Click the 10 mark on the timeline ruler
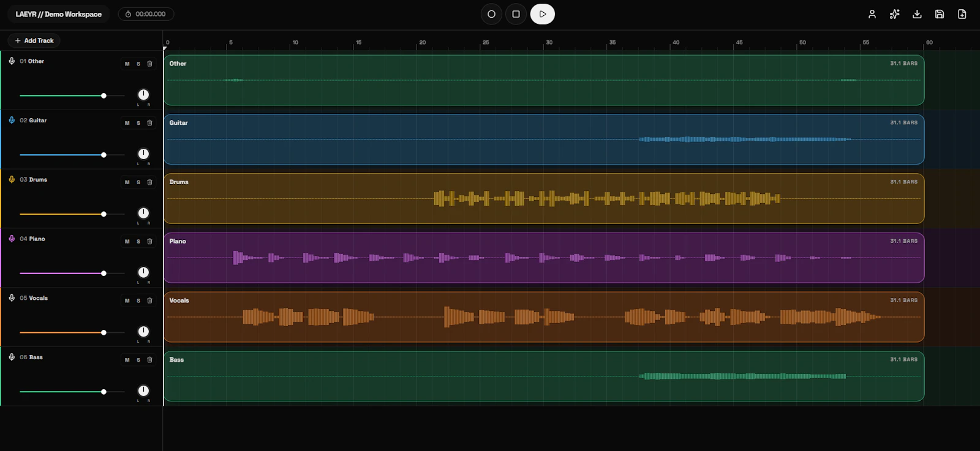This screenshot has height=451, width=980. coord(295,43)
